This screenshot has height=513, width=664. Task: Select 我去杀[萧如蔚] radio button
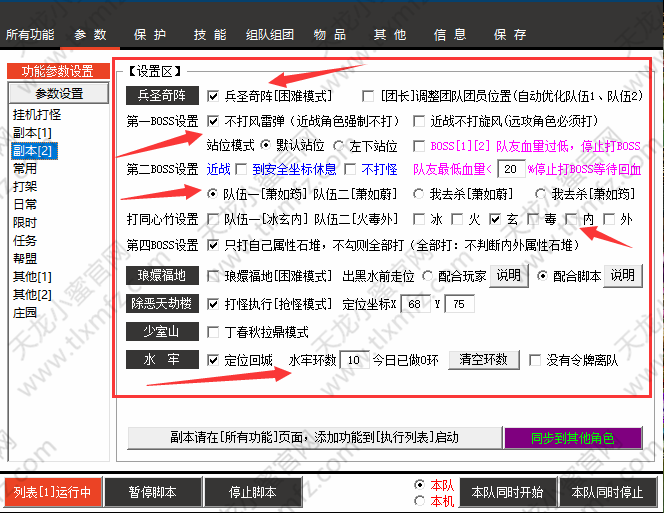point(418,194)
